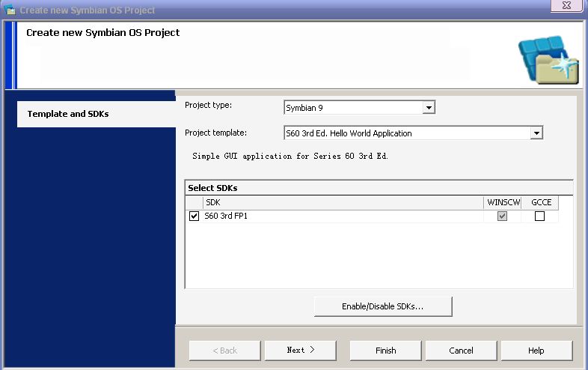Click the SDK column header
The height and width of the screenshot is (370, 588).
click(343, 202)
